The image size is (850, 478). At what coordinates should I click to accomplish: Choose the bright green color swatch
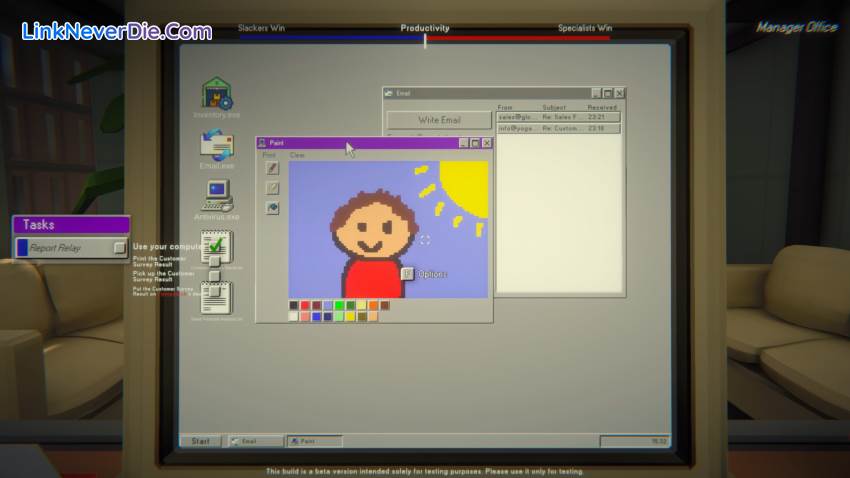pyautogui.click(x=339, y=305)
